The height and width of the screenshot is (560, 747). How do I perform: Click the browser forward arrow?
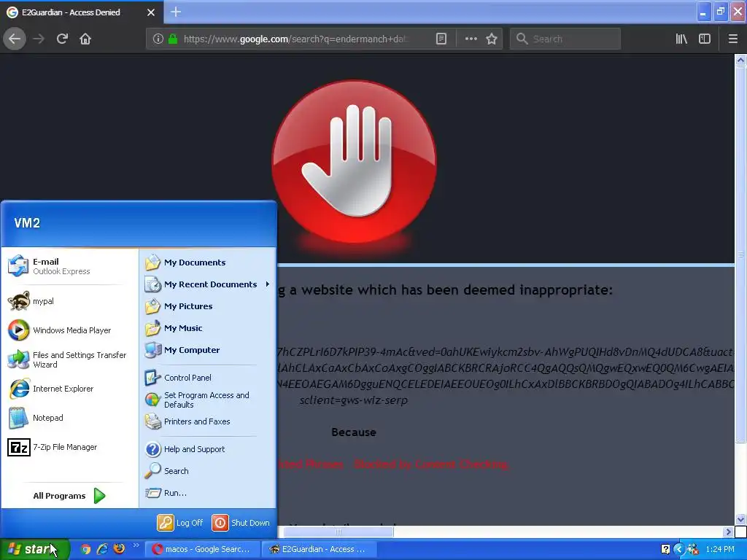click(x=39, y=39)
